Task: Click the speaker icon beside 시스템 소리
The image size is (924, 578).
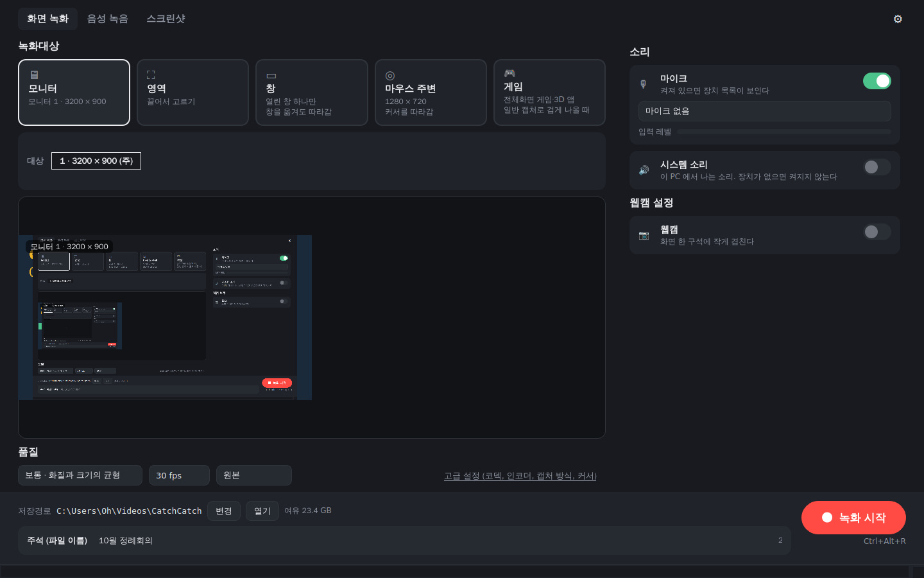Action: [x=644, y=170]
